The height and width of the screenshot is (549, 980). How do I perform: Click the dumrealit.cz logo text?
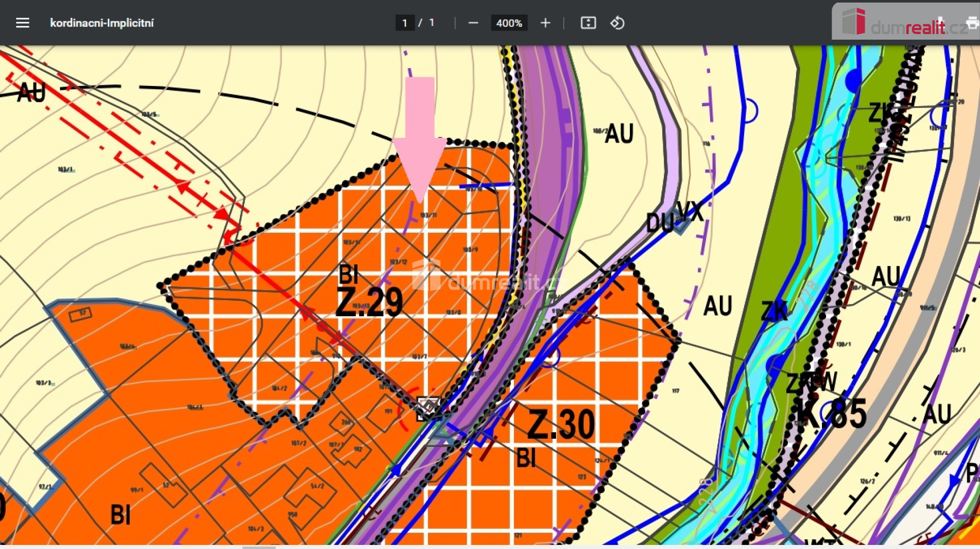coord(917,27)
